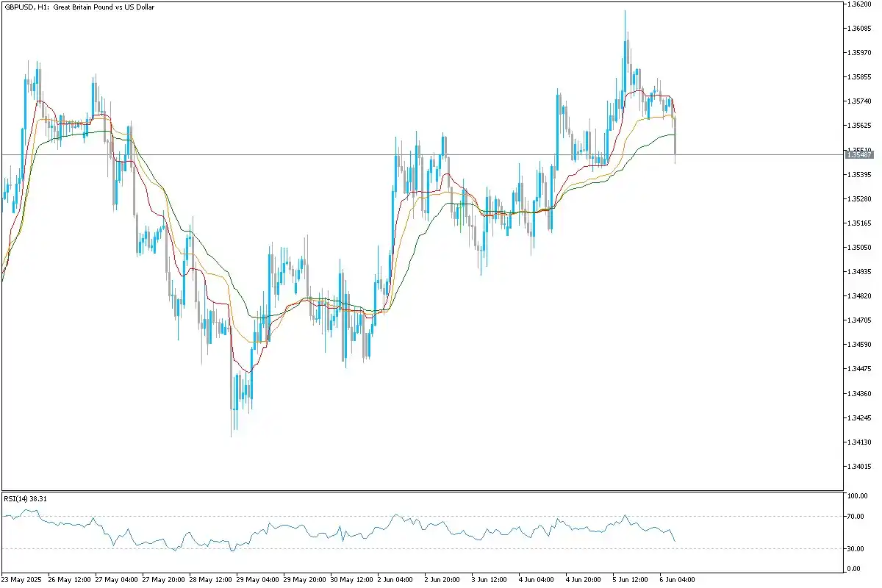
Task: Select the RSI scale value 0.00
Action: 855,569
